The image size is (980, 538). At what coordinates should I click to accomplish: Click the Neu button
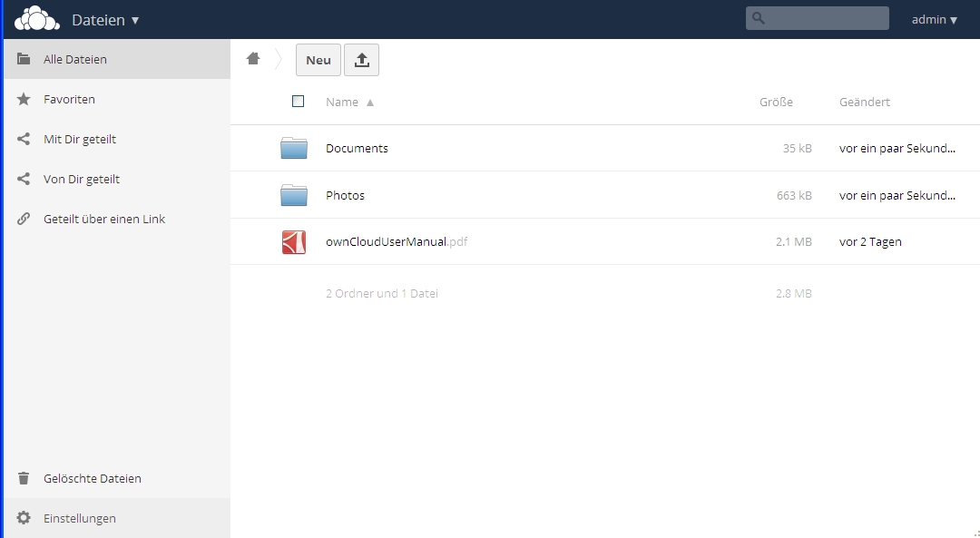coord(318,60)
